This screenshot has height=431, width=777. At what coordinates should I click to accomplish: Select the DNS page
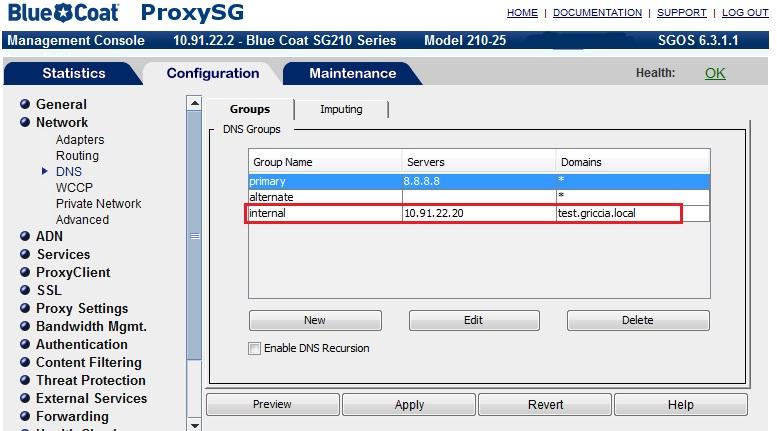69,171
